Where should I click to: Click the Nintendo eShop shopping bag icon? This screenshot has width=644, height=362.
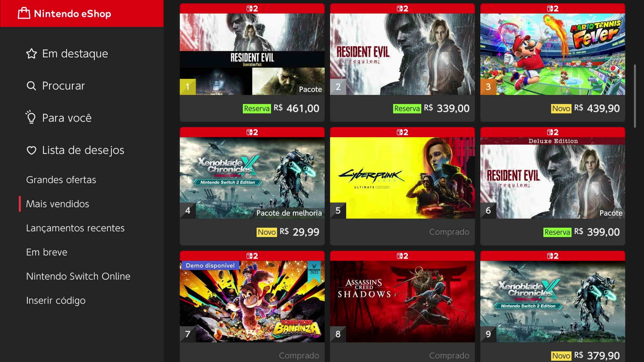(24, 13)
